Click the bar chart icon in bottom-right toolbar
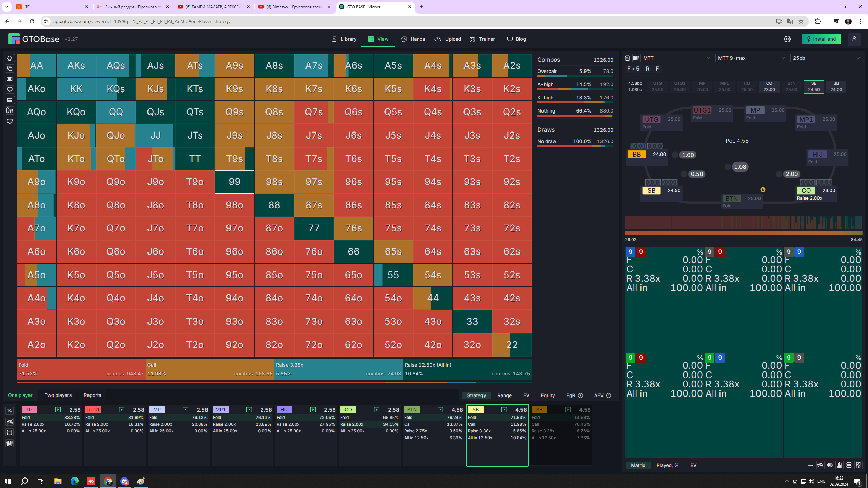The image size is (868, 488). [x=839, y=465]
